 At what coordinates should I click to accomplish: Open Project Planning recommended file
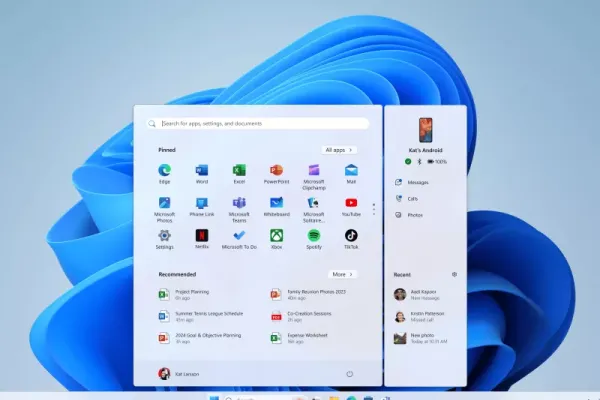[184, 294]
